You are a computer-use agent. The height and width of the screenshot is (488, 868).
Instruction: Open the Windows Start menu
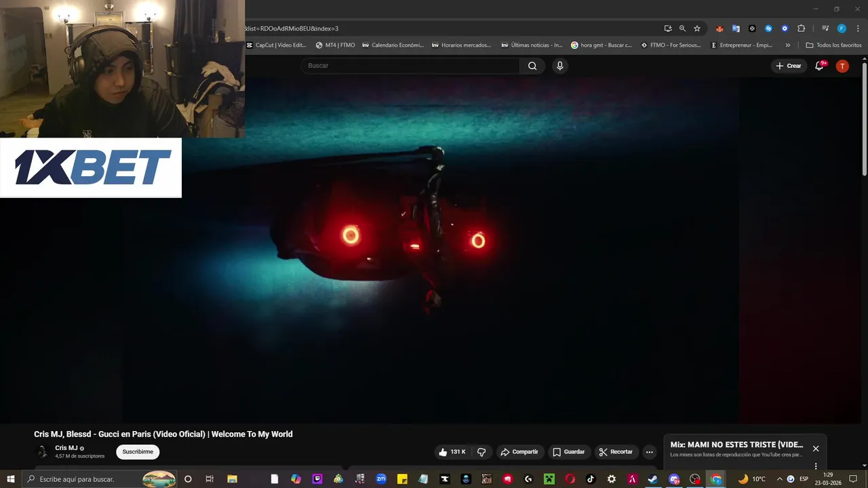pos(11,479)
